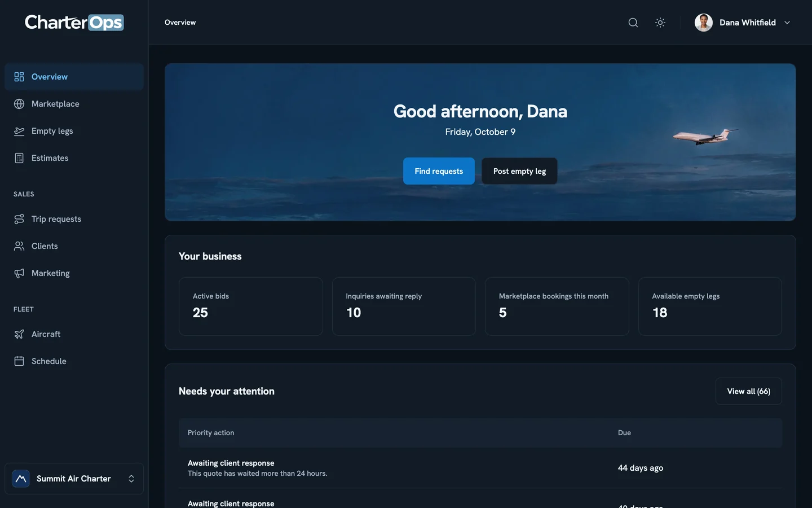Open the Active bids card
This screenshot has width=812, height=508.
point(251,306)
